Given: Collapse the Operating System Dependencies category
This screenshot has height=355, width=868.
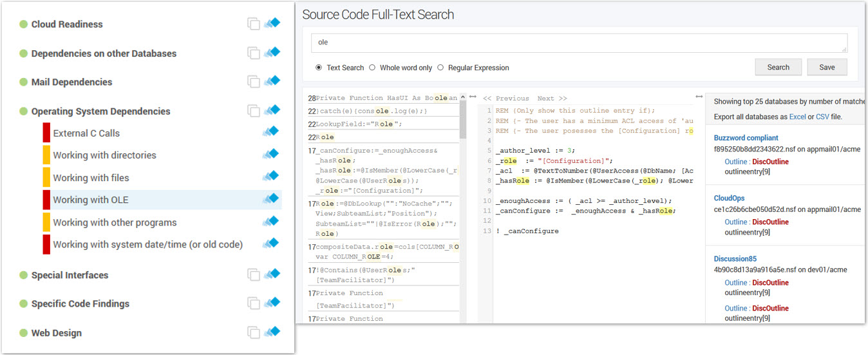Looking at the screenshot, I should [x=100, y=111].
